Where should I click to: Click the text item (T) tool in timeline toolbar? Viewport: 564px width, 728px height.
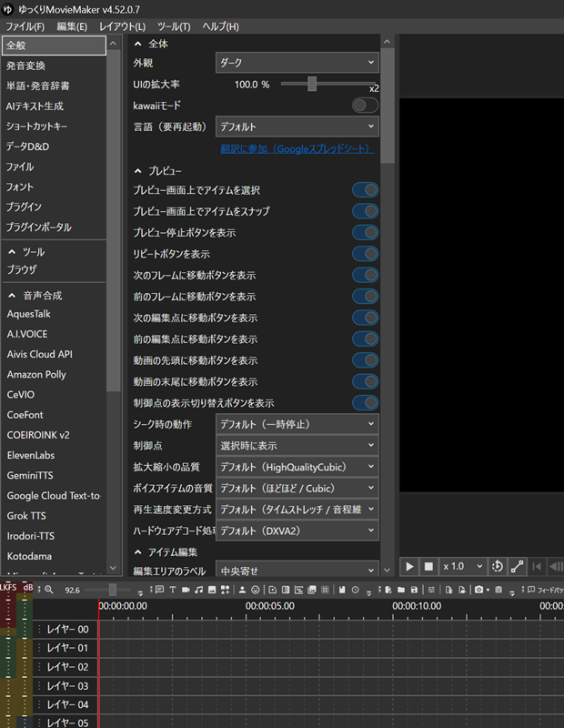(x=173, y=590)
